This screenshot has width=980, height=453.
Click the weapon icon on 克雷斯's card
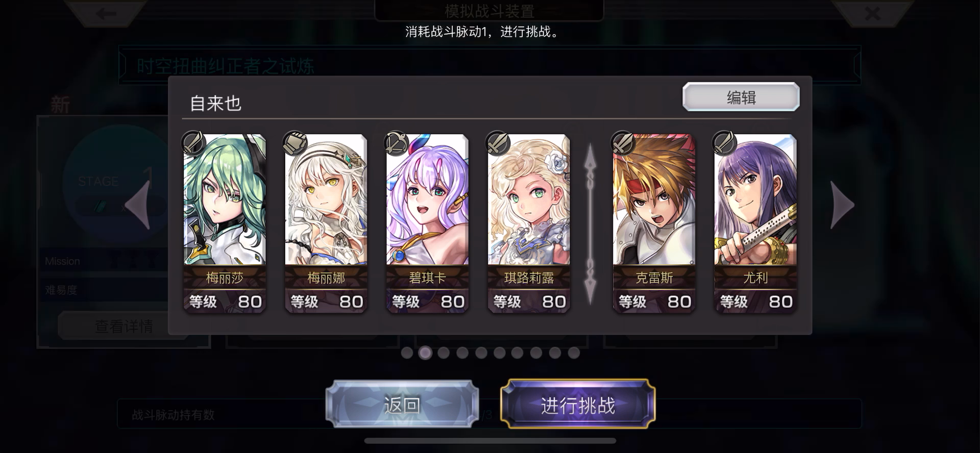click(623, 142)
